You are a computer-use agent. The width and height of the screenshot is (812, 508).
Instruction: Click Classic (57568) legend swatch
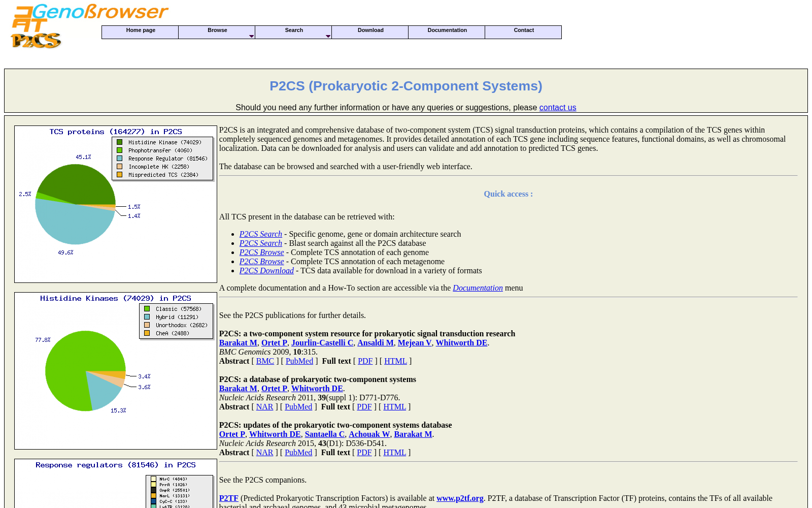tap(147, 309)
